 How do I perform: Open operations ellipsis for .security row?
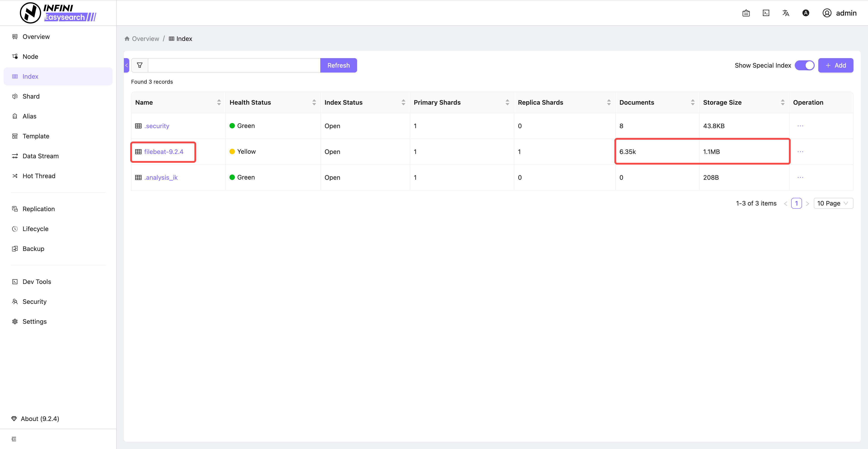[800, 126]
